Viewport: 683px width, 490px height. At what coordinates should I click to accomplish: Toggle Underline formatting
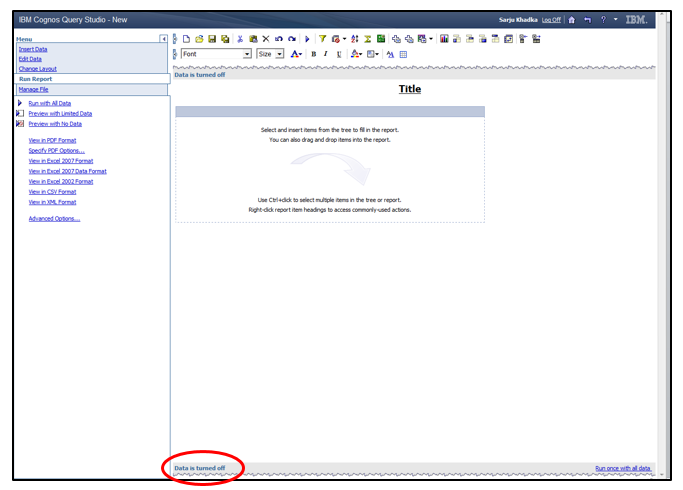pos(339,54)
